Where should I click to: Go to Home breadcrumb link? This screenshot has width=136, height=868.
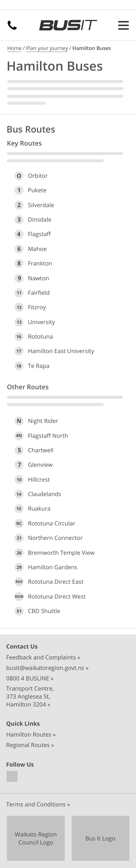(x=14, y=48)
